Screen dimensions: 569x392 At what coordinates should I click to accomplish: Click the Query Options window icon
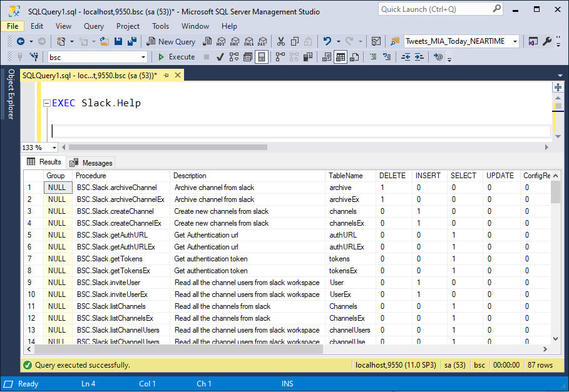click(x=248, y=57)
